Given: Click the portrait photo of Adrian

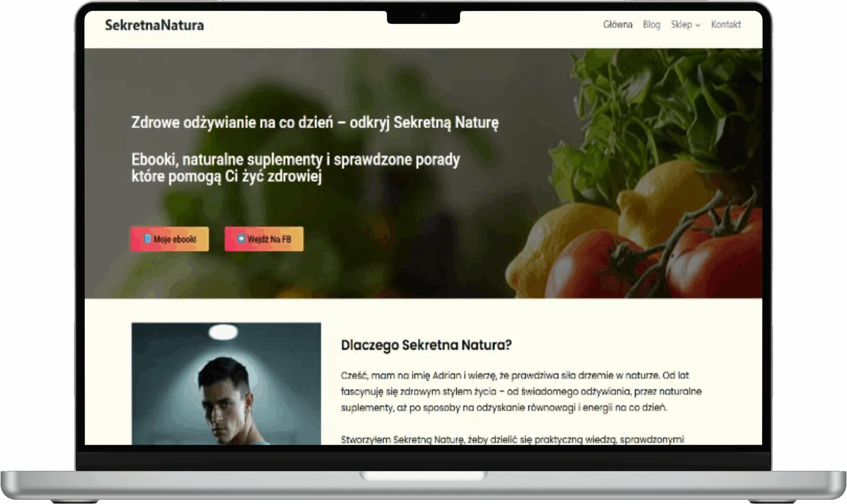Looking at the screenshot, I should point(226,383).
